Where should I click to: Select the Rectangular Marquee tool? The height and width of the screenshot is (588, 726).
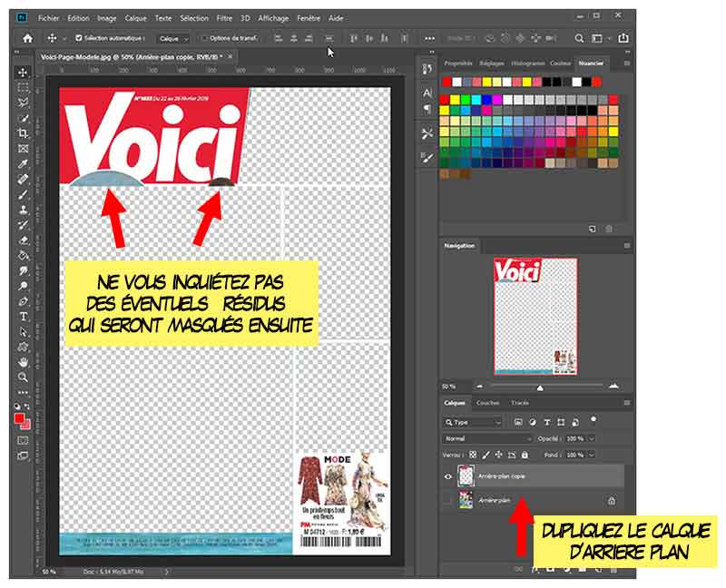[22, 87]
